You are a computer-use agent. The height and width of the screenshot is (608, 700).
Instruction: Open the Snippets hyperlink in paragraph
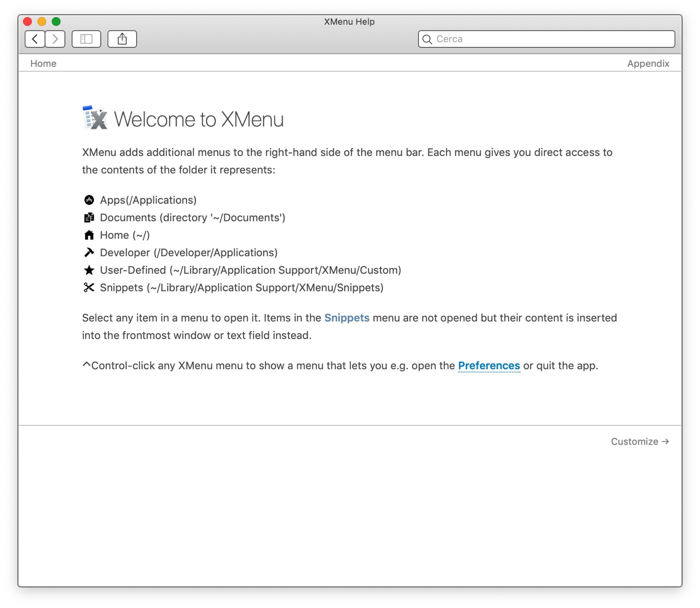coord(346,318)
